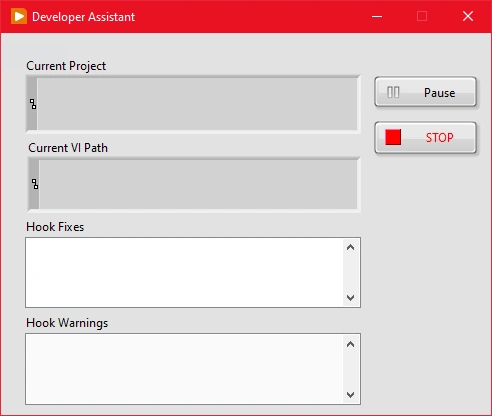Click the Hook Fixes scroll up arrow
The image size is (492, 416).
[x=350, y=247]
